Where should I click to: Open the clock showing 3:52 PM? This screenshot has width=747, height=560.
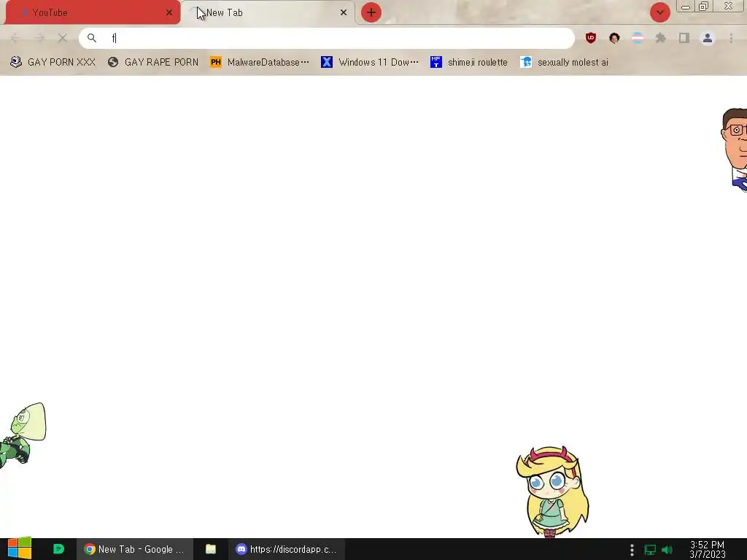(x=707, y=549)
